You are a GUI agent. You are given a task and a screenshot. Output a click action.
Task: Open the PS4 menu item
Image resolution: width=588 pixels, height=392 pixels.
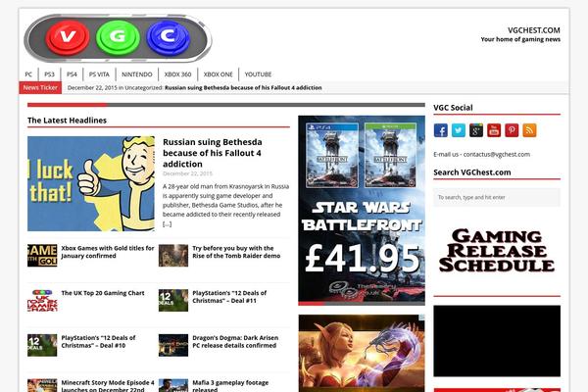pyautogui.click(x=72, y=74)
